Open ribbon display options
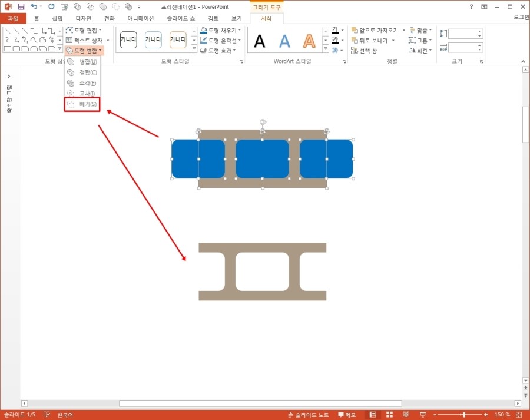This screenshot has height=420, width=530. 484,6
